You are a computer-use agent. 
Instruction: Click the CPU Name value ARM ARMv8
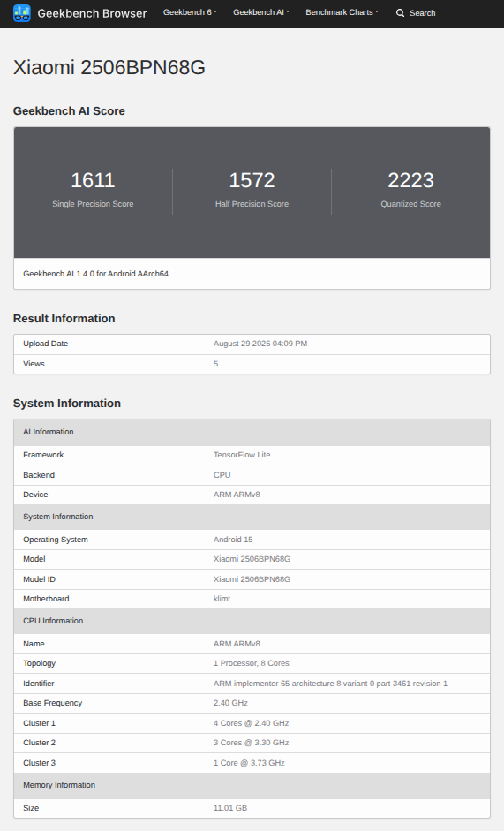point(237,644)
